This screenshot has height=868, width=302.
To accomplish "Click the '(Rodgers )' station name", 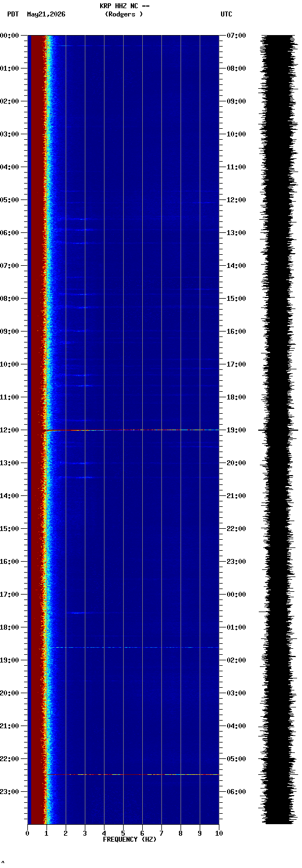I will click(x=124, y=14).
